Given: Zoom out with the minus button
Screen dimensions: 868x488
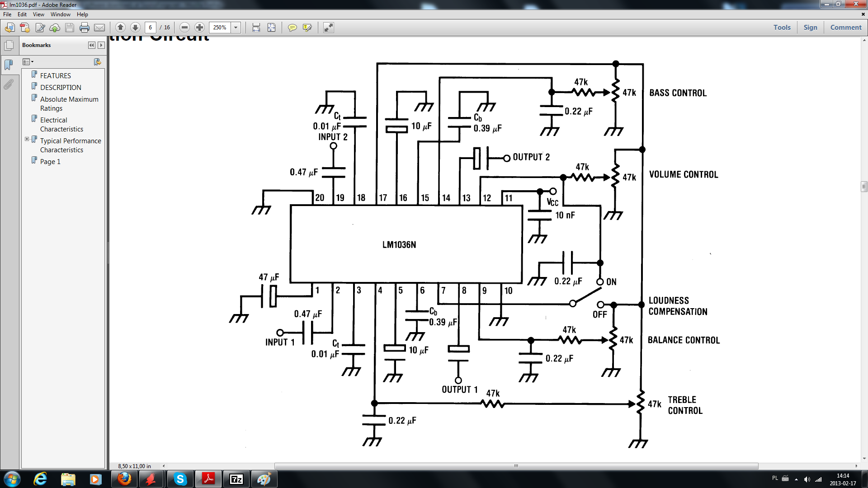Looking at the screenshot, I should (x=184, y=28).
